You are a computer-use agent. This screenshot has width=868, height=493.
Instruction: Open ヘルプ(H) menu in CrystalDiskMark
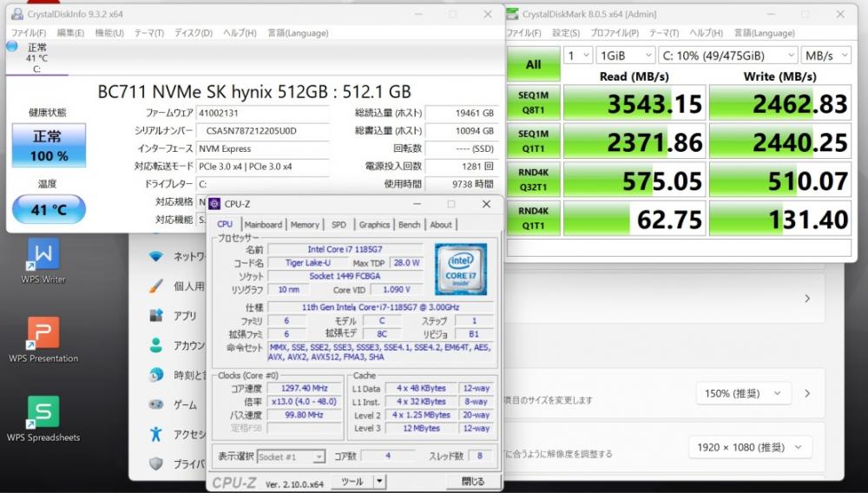pos(706,33)
